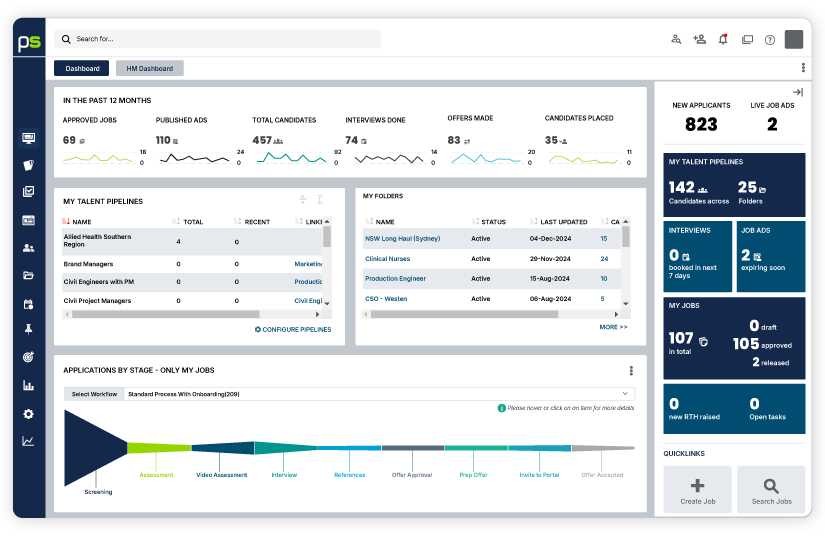Open the bar chart reports sidebar icon
This screenshot has height=536, width=825.
pyautogui.click(x=28, y=385)
